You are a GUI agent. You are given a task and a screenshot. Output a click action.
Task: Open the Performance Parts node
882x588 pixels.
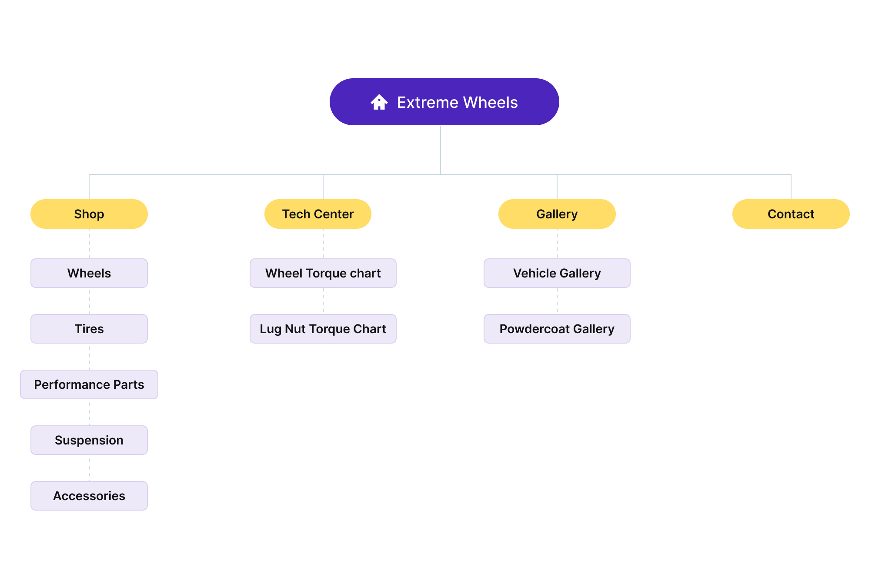click(x=89, y=384)
